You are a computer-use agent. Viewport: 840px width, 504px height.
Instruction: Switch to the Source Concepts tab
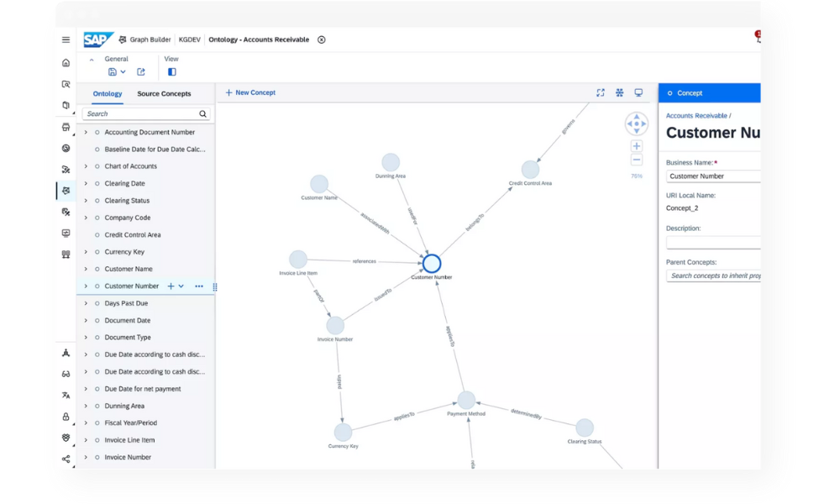pyautogui.click(x=164, y=94)
